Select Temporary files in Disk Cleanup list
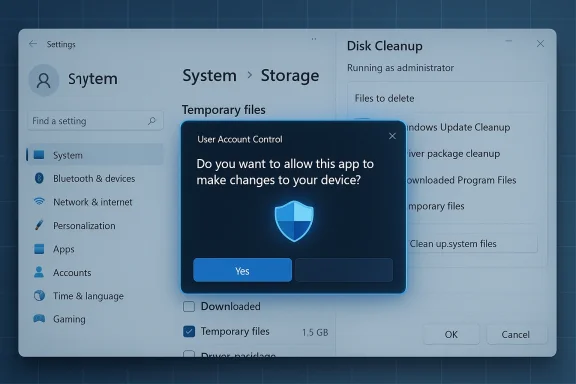 (x=436, y=206)
